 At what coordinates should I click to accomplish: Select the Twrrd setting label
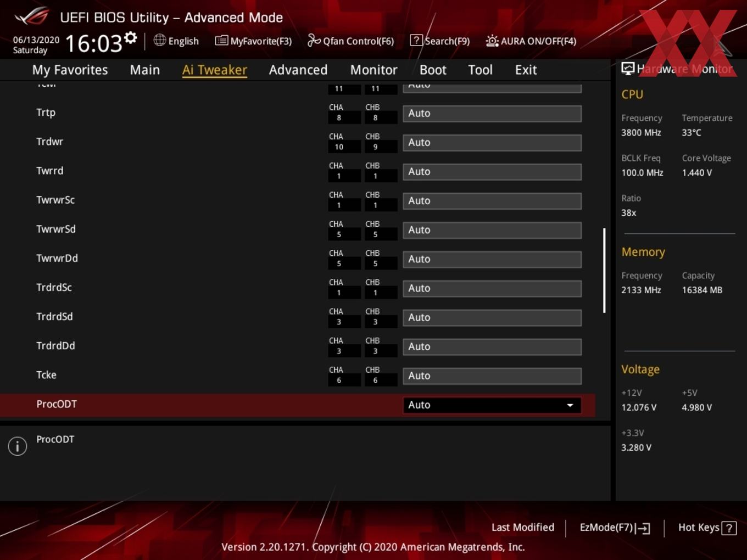(50, 171)
